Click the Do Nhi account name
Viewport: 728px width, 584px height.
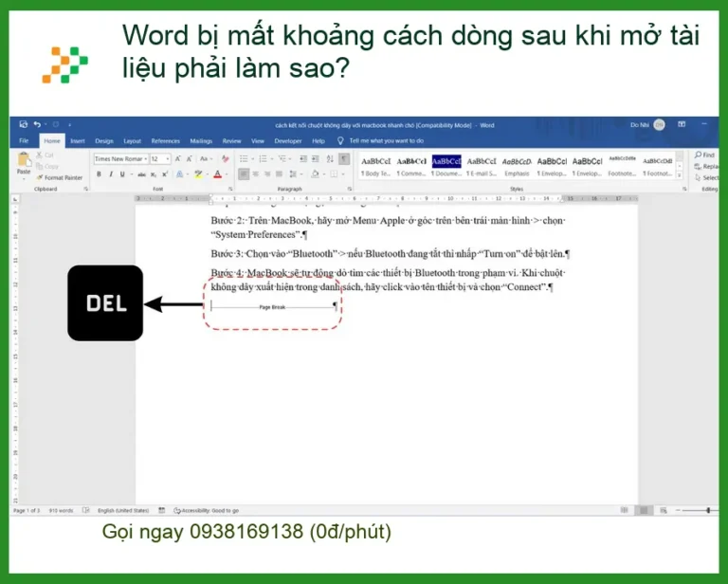pos(639,125)
